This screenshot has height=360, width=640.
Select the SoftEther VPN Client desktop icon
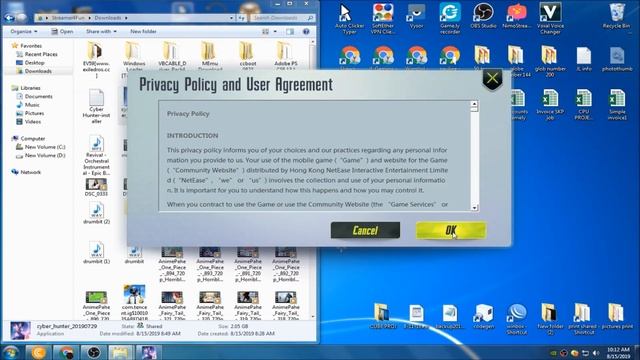pyautogui.click(x=382, y=19)
